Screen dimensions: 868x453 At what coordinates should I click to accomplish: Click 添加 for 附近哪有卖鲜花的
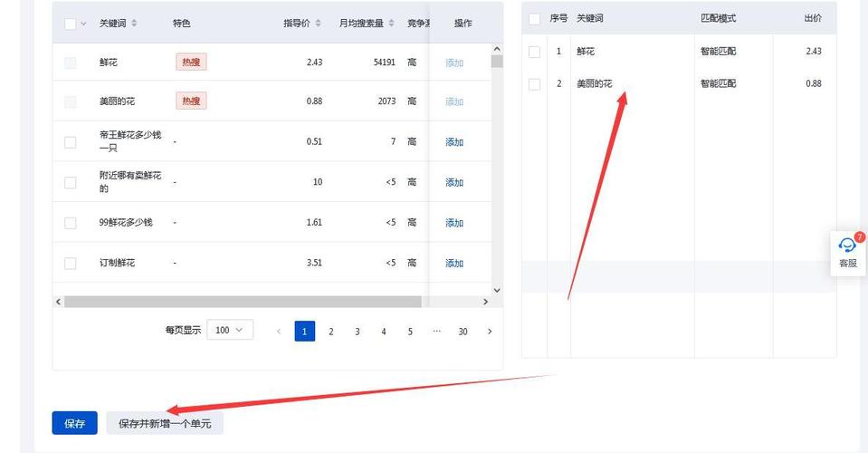pyautogui.click(x=454, y=182)
